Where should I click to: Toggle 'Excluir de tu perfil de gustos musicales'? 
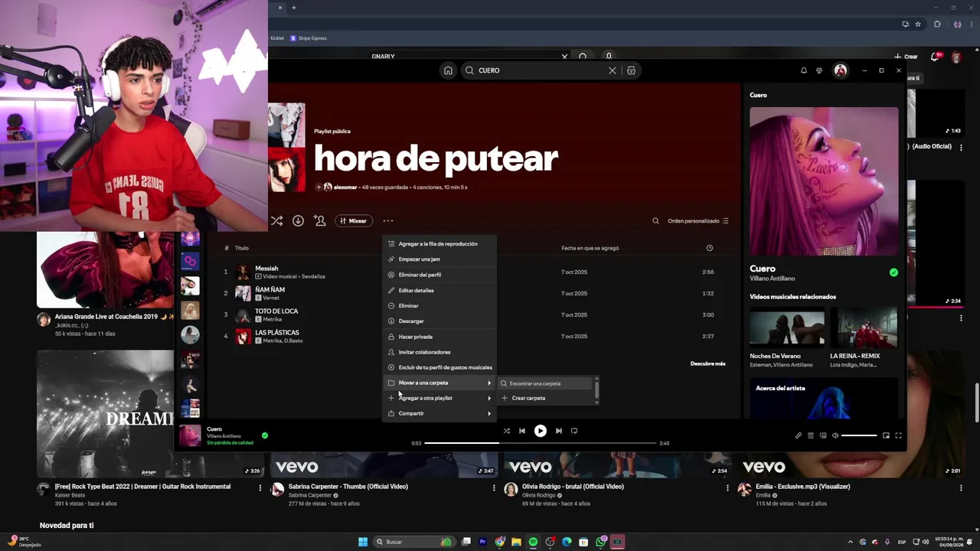(439, 367)
